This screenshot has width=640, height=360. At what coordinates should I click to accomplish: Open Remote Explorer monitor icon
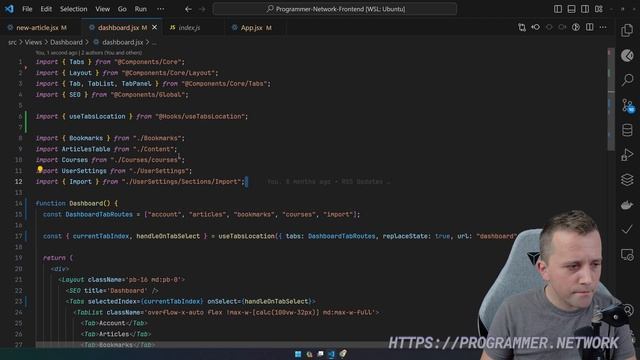point(627,255)
